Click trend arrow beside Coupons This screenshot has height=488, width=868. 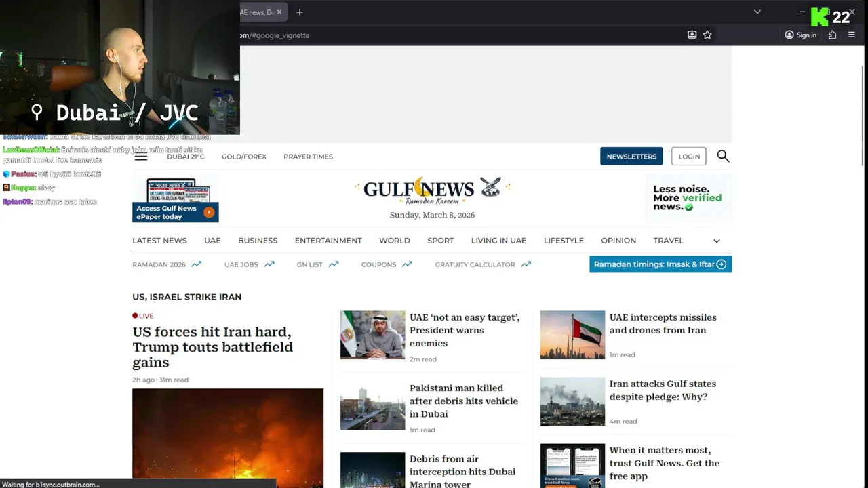tap(407, 264)
